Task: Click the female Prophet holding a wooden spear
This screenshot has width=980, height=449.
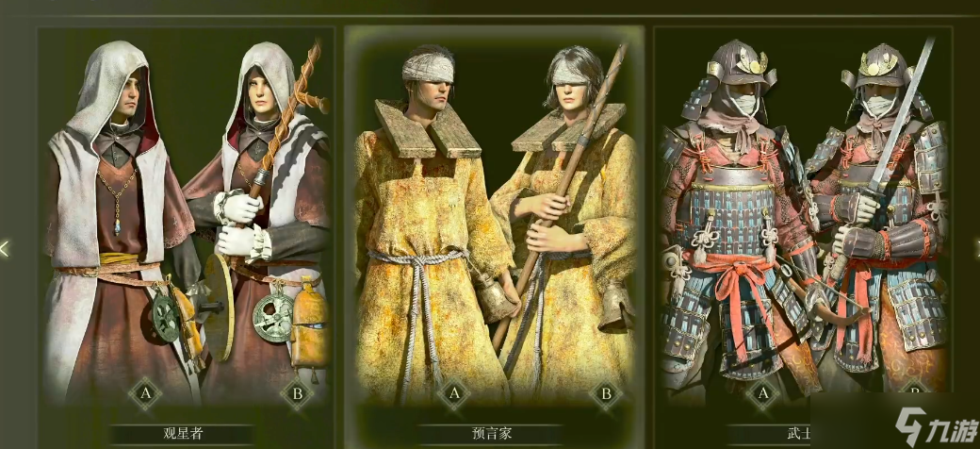Action: click(x=569, y=225)
